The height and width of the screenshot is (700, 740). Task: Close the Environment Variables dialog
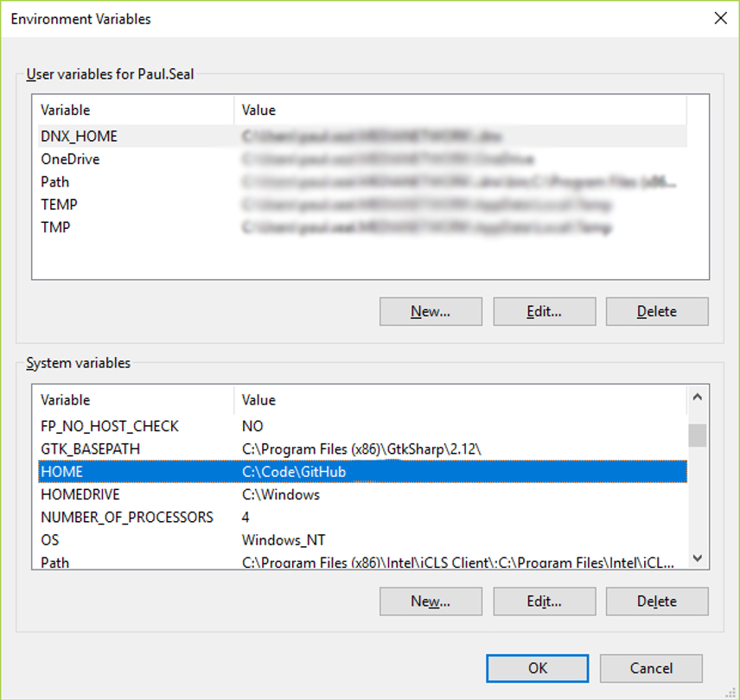719,18
